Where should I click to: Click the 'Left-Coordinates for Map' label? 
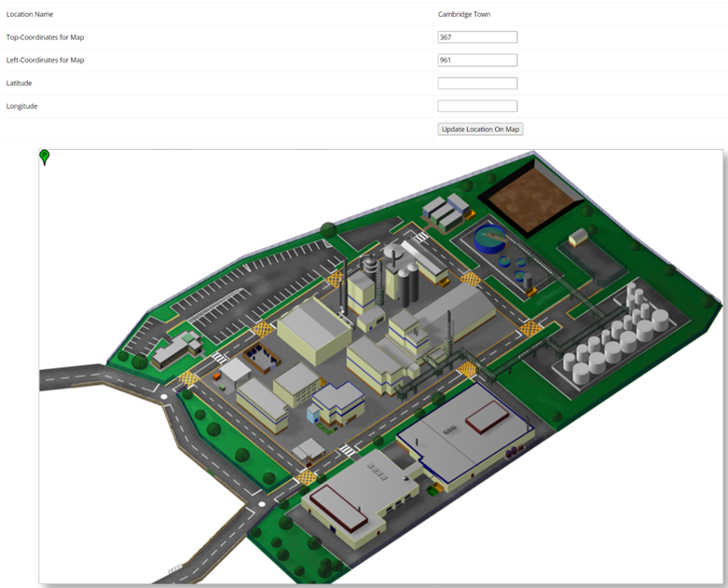click(45, 60)
